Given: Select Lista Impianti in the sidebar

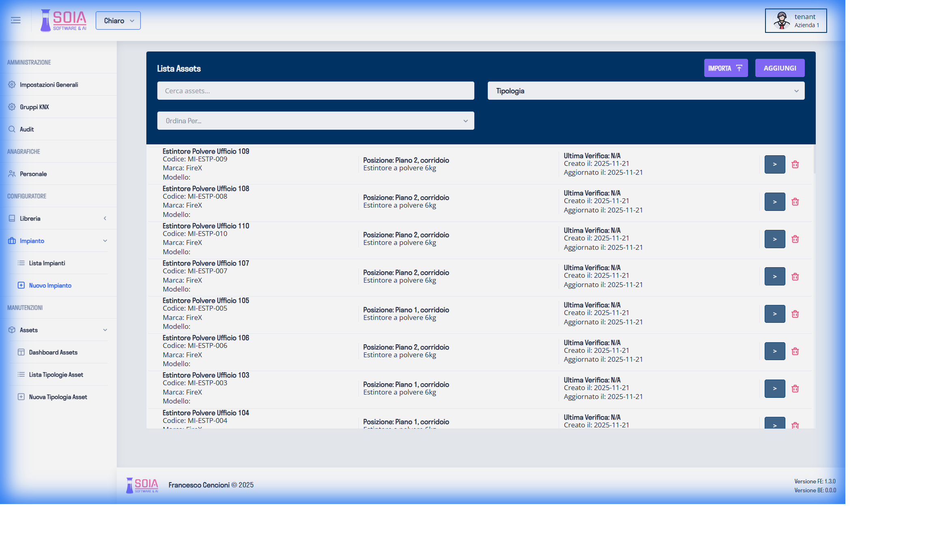Looking at the screenshot, I should coord(47,263).
